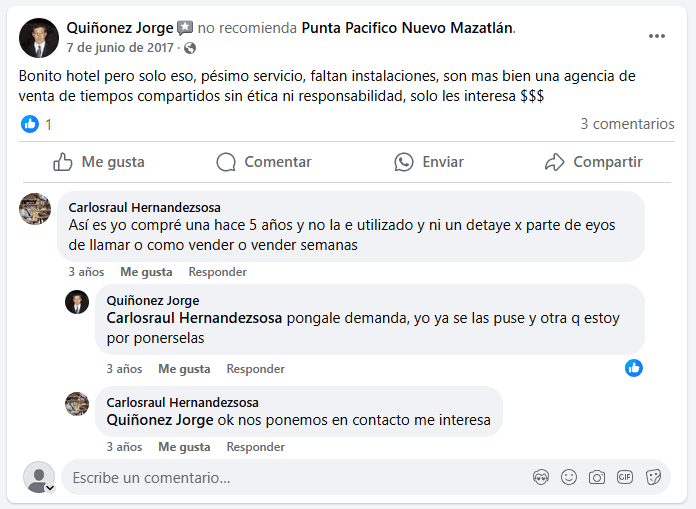Open the GIF picker for comment

[625, 477]
